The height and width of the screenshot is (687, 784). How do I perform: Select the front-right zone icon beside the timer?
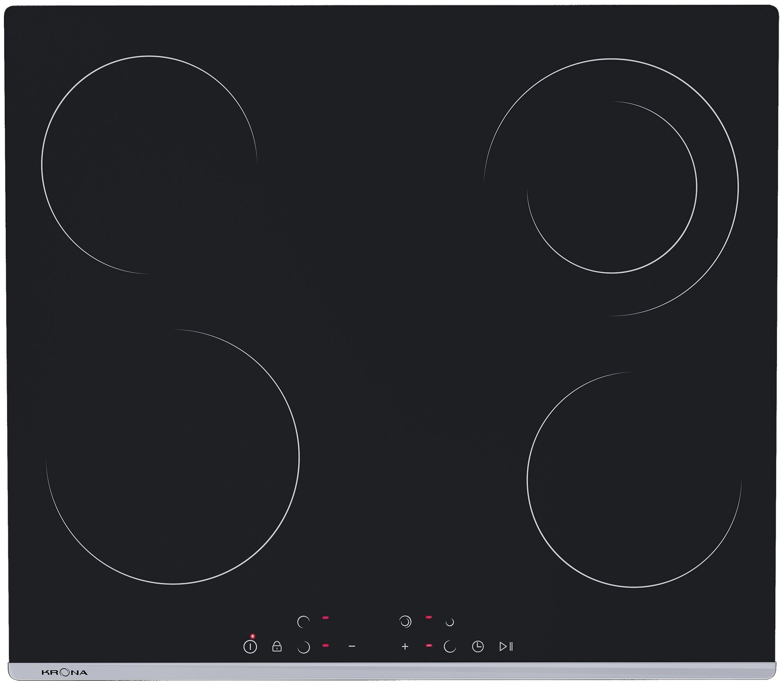coord(450,647)
